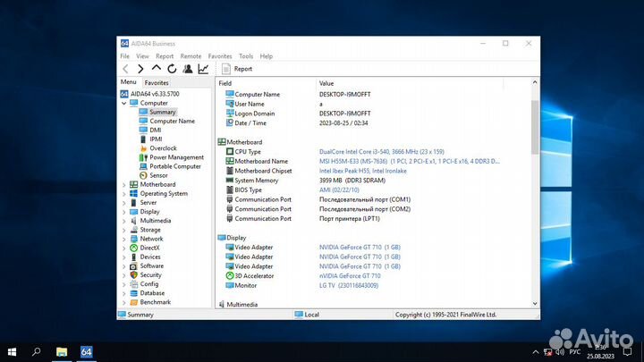Click the Report button in the toolbar
Image resolution: width=644 pixels, height=362 pixels.
(236, 69)
